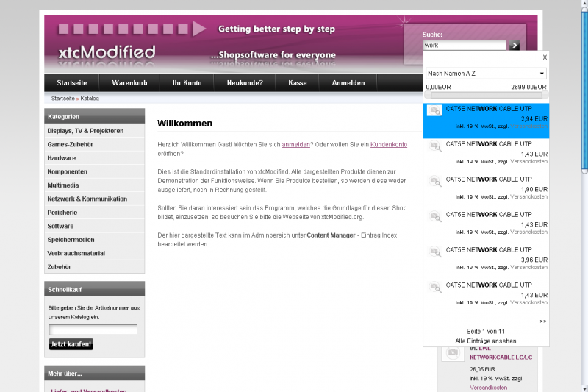Click the search submit arrow button

click(x=514, y=46)
